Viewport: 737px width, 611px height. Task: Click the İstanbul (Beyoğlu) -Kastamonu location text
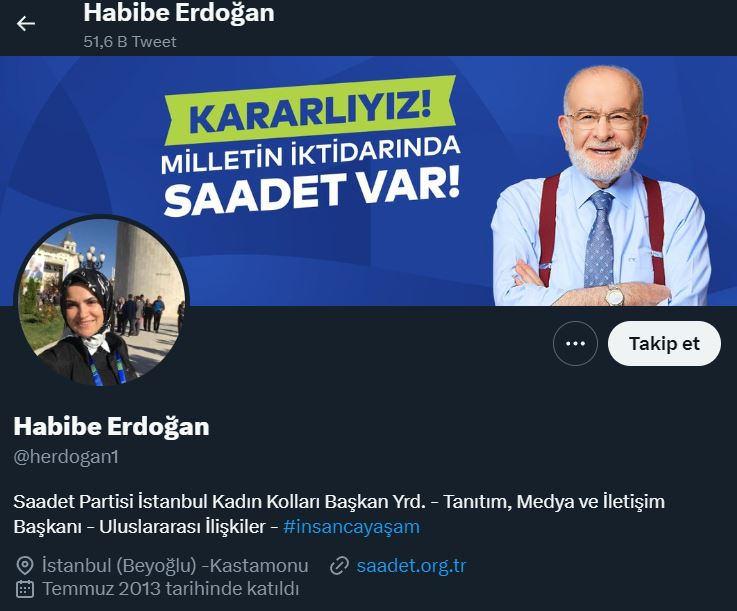click(175, 565)
